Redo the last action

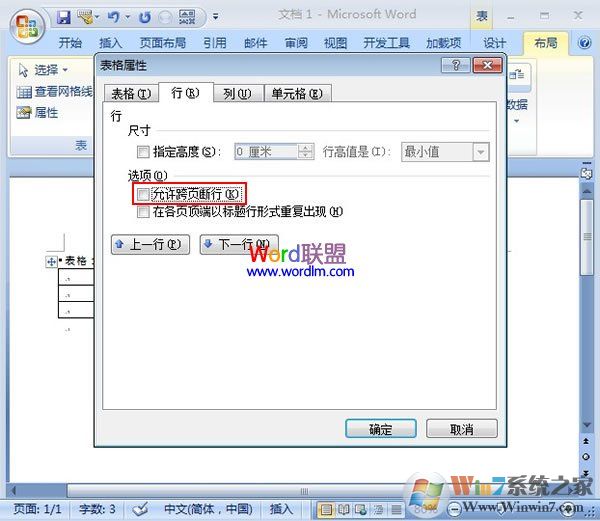click(x=145, y=17)
